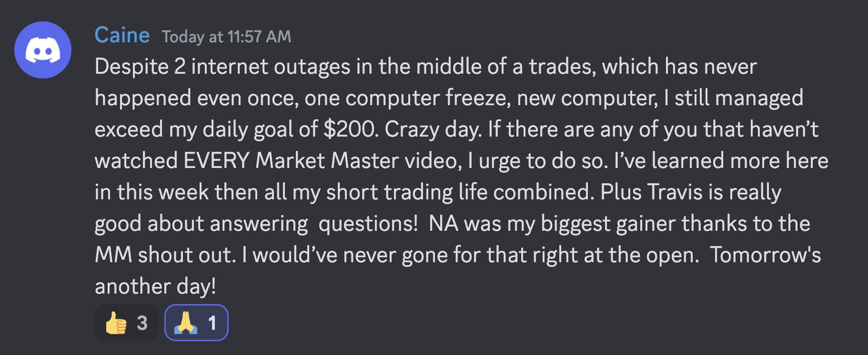Click the word EVERY in the message

pos(217,160)
